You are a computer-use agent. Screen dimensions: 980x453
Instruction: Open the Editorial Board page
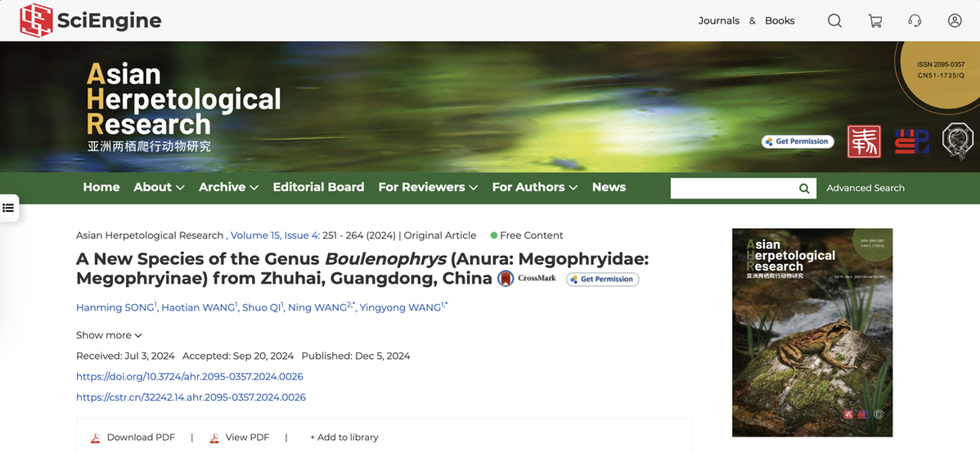pyautogui.click(x=318, y=187)
